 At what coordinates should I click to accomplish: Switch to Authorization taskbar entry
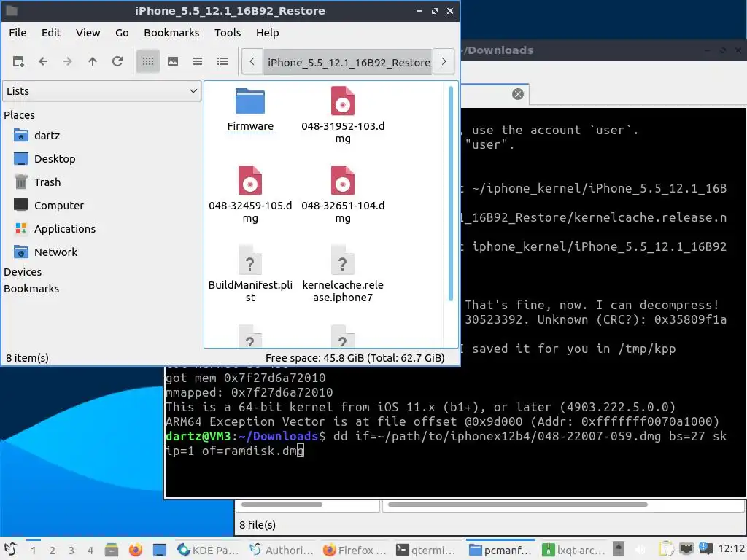pos(282,550)
